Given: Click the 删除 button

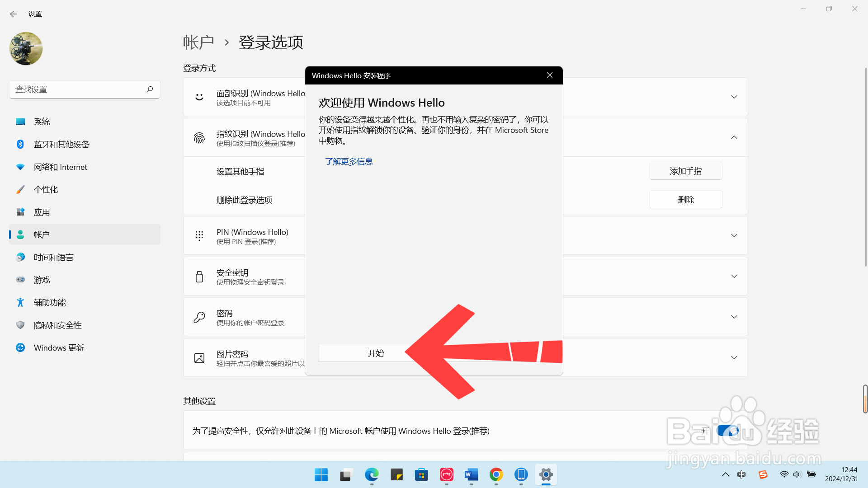Looking at the screenshot, I should pos(686,200).
